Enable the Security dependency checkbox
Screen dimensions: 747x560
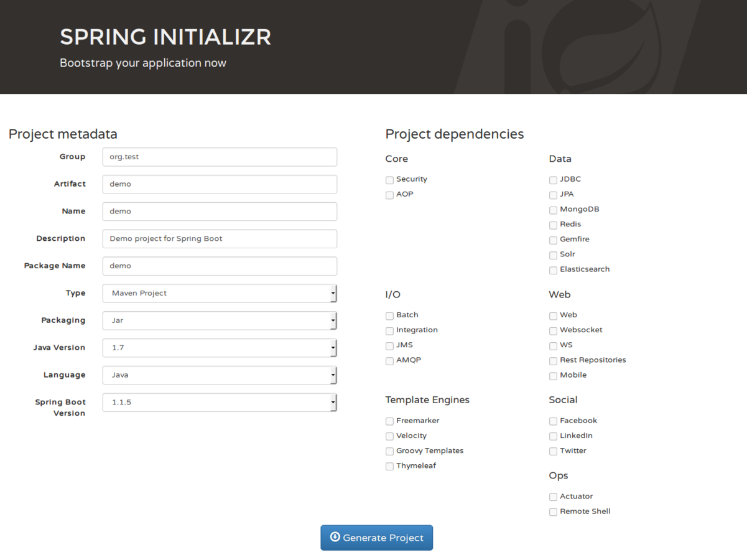pyautogui.click(x=389, y=180)
